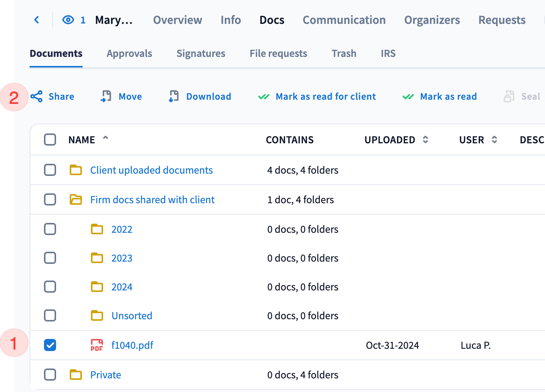
Task: Sort the list by Uploaded column
Action: pos(426,140)
